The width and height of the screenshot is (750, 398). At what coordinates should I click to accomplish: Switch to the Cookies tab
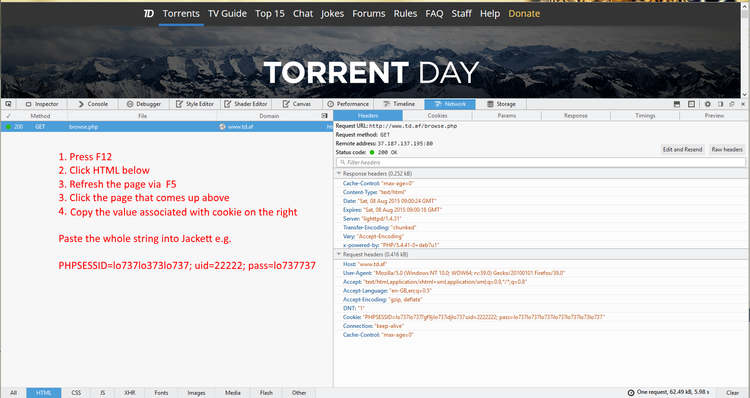coord(437,116)
